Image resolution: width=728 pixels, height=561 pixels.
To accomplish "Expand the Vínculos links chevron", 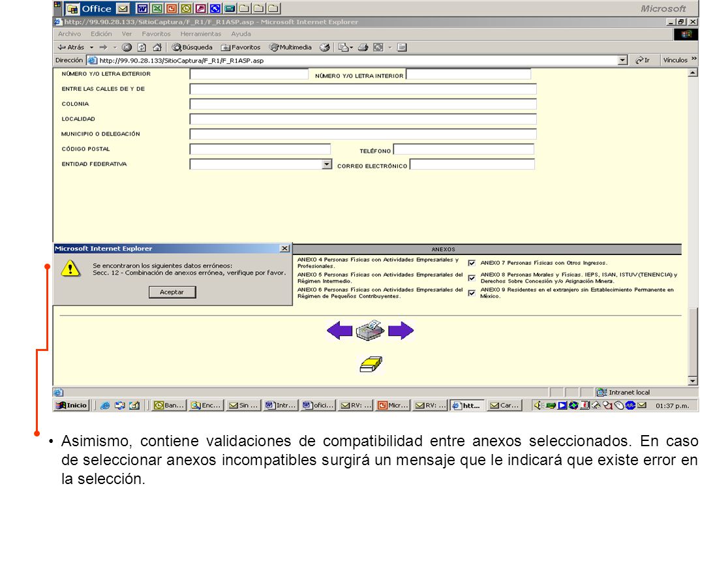I will click(693, 59).
